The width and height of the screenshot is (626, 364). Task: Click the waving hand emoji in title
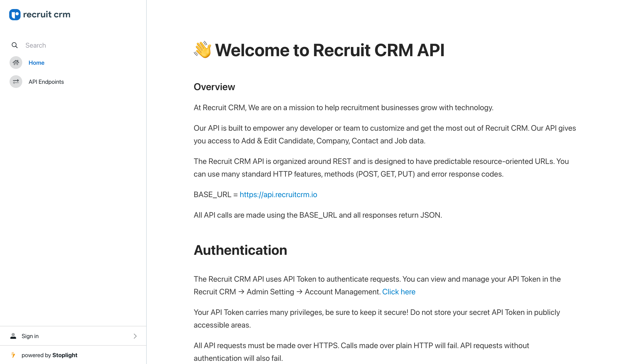tap(203, 50)
